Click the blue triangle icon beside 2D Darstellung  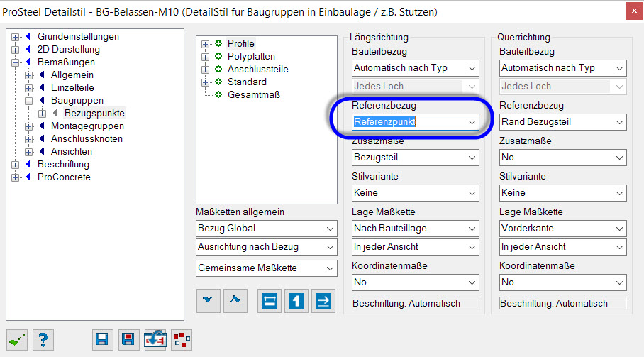pyautogui.click(x=29, y=49)
